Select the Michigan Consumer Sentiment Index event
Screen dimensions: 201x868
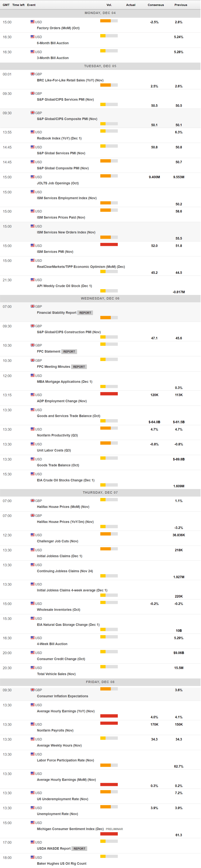point(70,829)
